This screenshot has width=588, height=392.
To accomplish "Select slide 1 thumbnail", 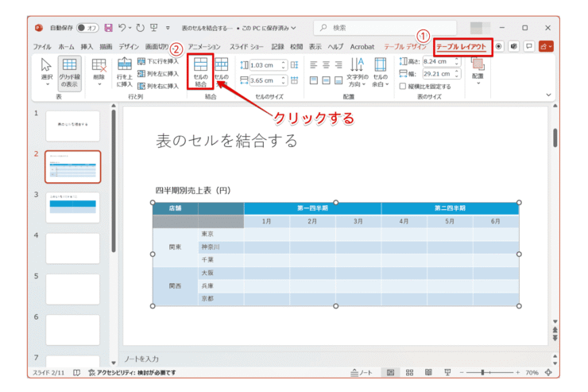I will (x=73, y=126).
